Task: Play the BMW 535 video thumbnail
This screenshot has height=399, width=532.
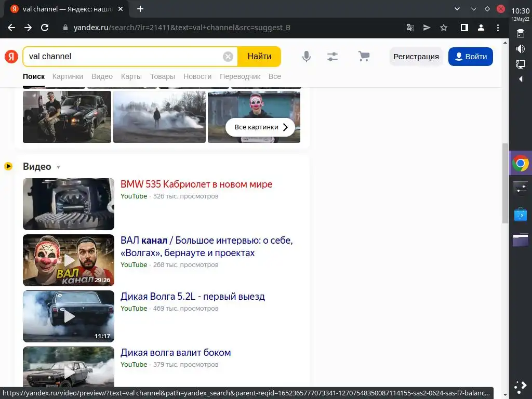Action: tap(69, 204)
